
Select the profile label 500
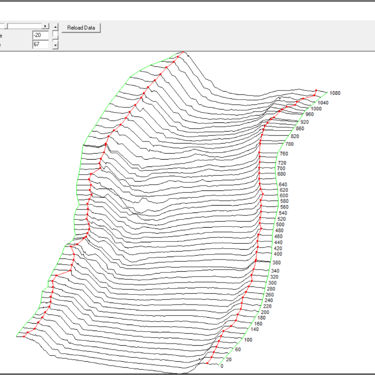point(280,225)
